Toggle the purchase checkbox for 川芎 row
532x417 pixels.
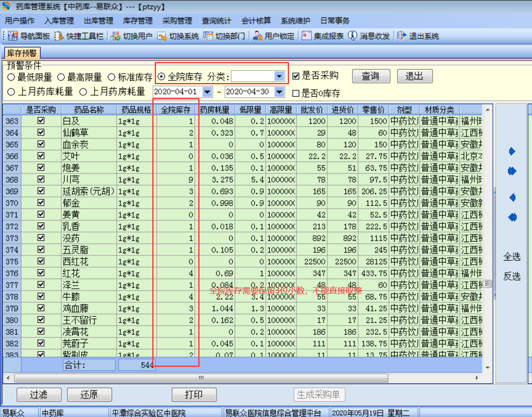pos(41,179)
